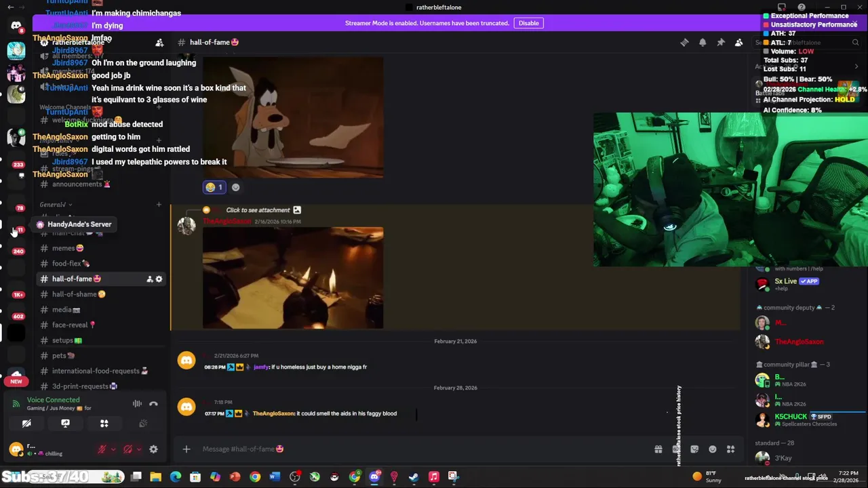This screenshot has width=868, height=488.
Task: Open notification settings bell icon
Action: click(x=703, y=43)
